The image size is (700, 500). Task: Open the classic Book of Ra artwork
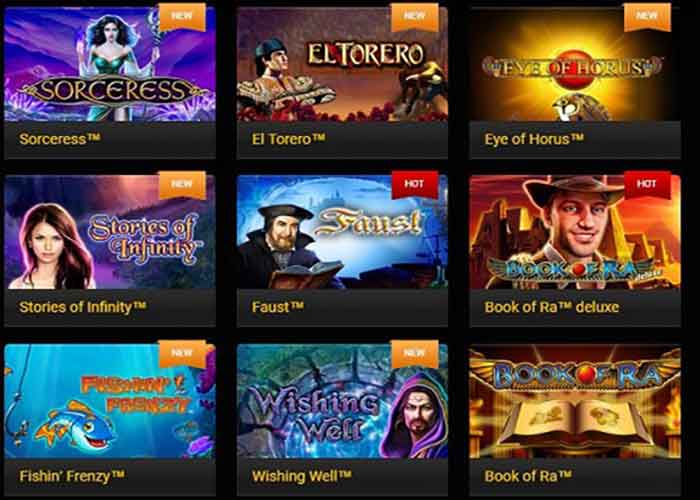pos(575,401)
